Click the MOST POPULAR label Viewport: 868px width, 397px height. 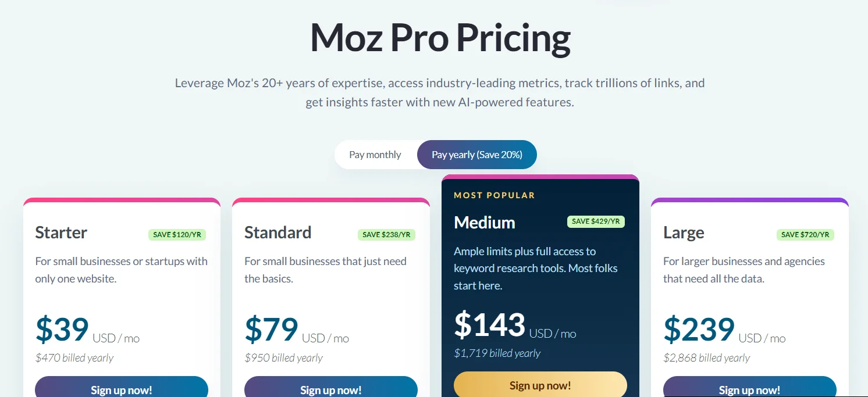pos(494,195)
